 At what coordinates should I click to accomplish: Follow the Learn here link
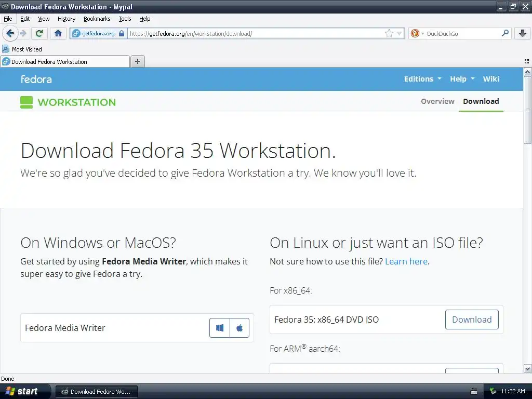[406, 261]
